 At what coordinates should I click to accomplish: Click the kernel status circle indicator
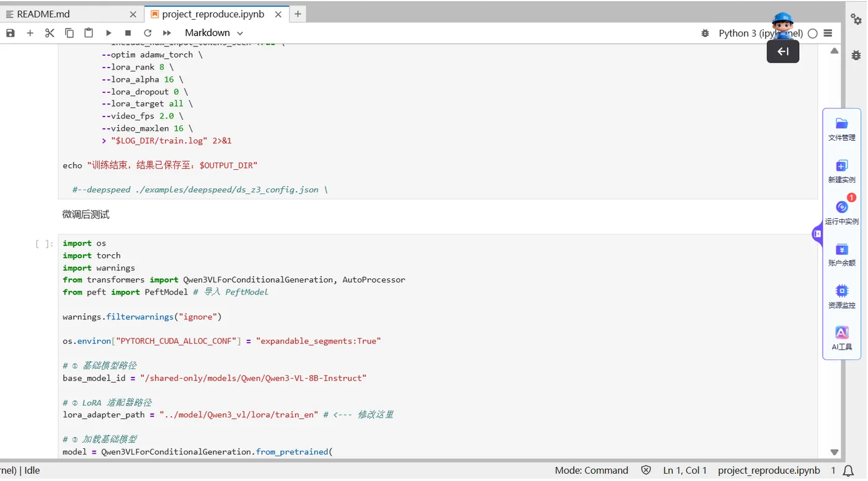click(813, 33)
